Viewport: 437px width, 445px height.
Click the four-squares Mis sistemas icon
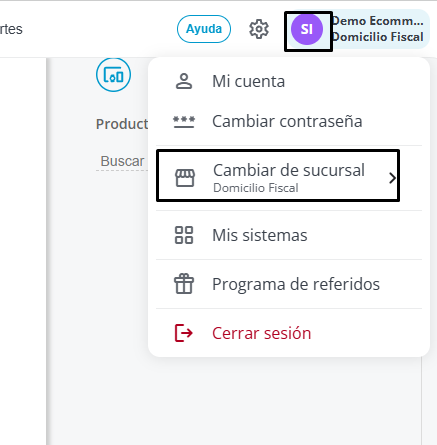tap(184, 235)
